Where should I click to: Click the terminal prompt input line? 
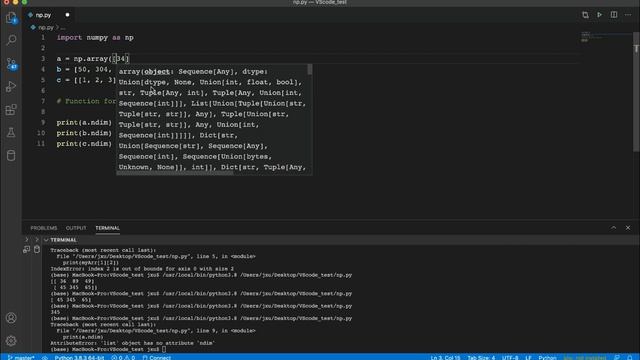pos(108,349)
